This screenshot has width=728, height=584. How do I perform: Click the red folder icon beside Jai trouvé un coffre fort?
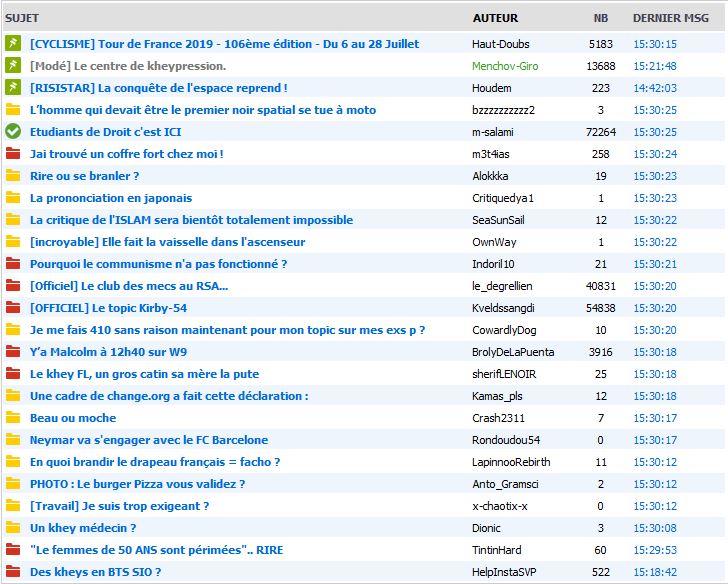click(x=13, y=154)
